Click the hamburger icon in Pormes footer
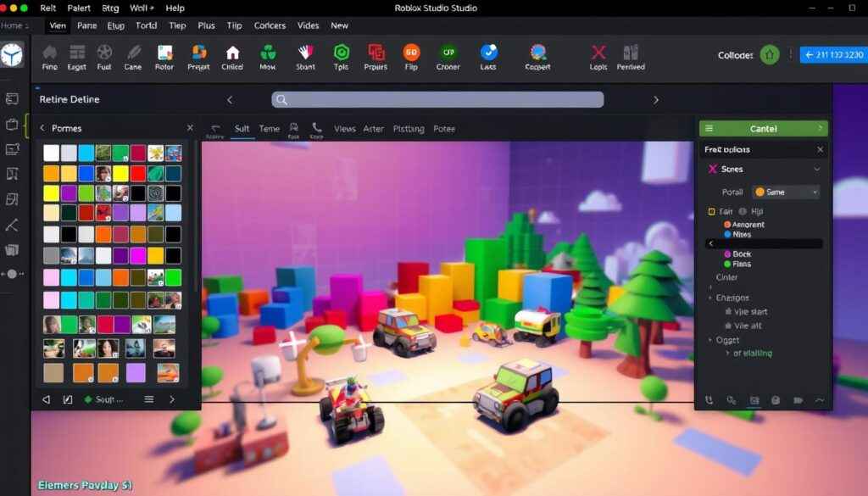 pyautogui.click(x=149, y=399)
